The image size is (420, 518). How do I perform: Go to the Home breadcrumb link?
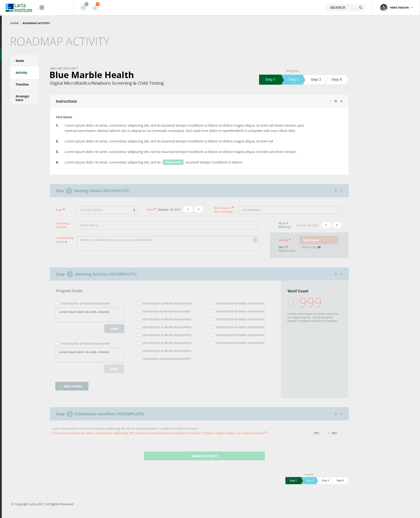tap(14, 23)
